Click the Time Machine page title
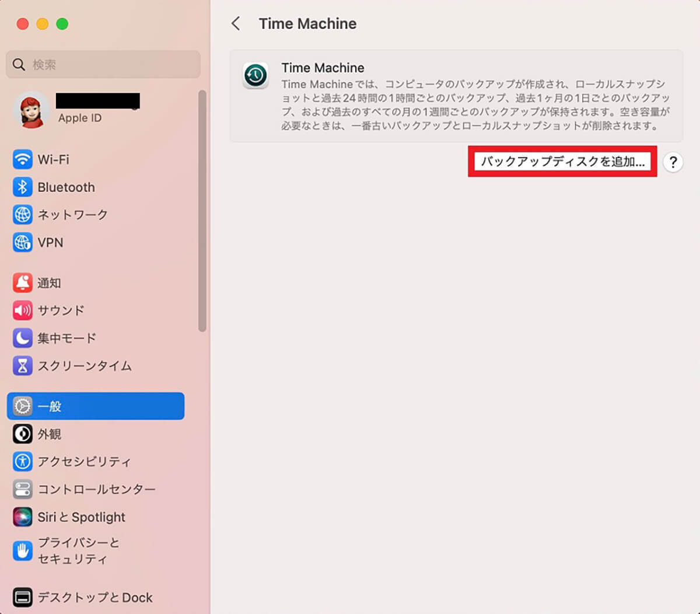Screen dimensions: 700x614 (x=307, y=23)
